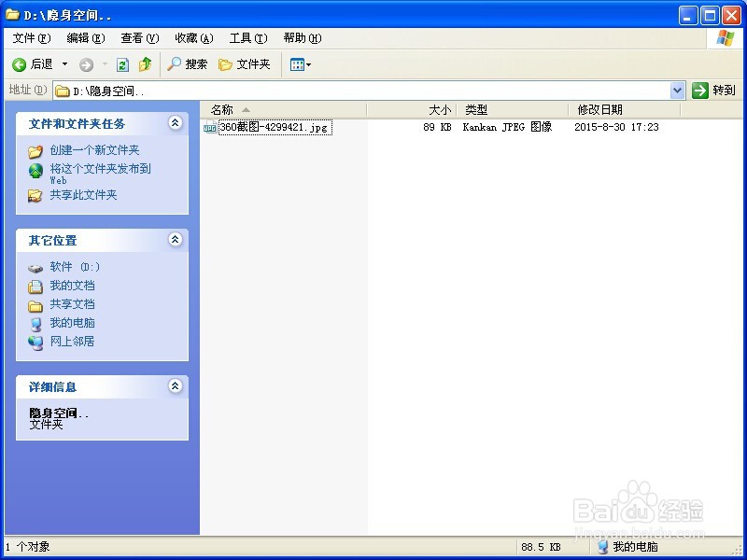Click the Network Places icon
This screenshot has height=560, width=747.
click(x=35, y=343)
